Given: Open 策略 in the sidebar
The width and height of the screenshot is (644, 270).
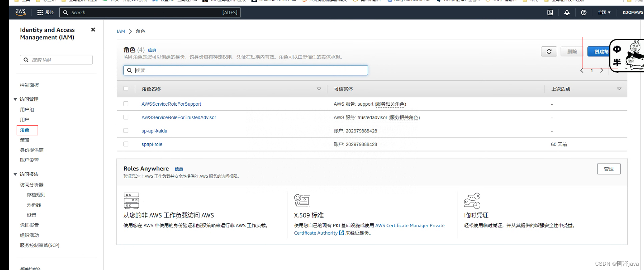Looking at the screenshot, I should click(x=25, y=140).
